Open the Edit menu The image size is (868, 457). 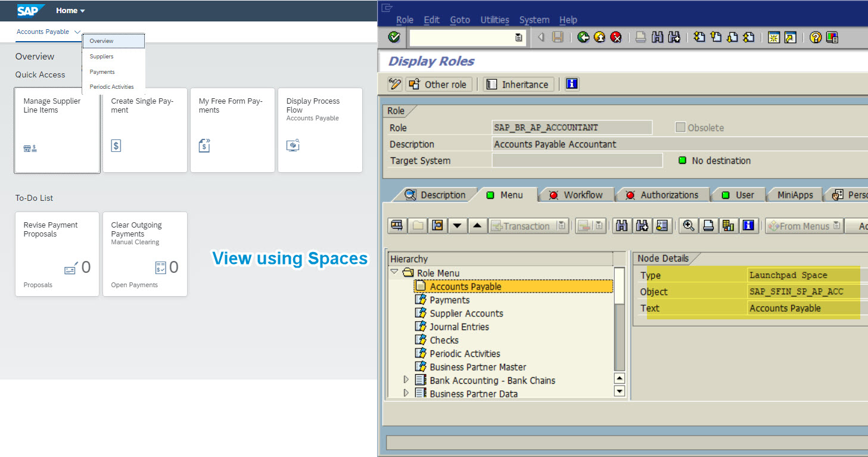click(431, 20)
